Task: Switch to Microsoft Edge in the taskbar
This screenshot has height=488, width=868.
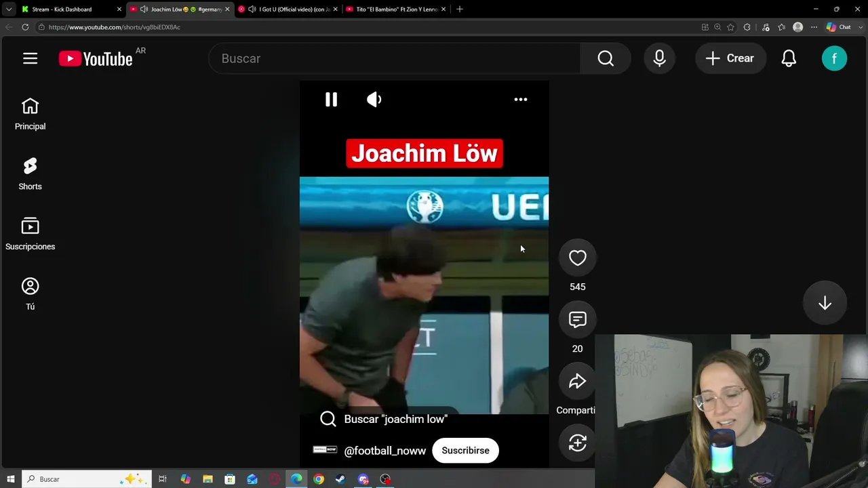Action: [x=296, y=479]
